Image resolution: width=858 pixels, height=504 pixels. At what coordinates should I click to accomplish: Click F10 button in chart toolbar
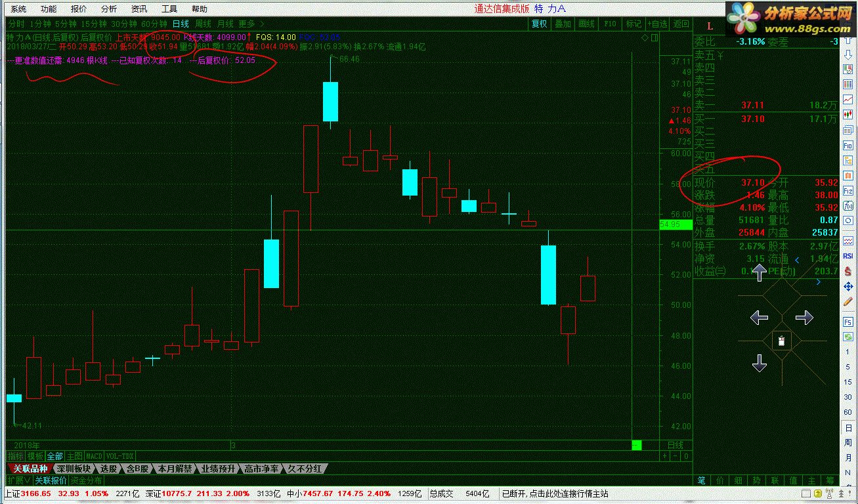(x=610, y=24)
